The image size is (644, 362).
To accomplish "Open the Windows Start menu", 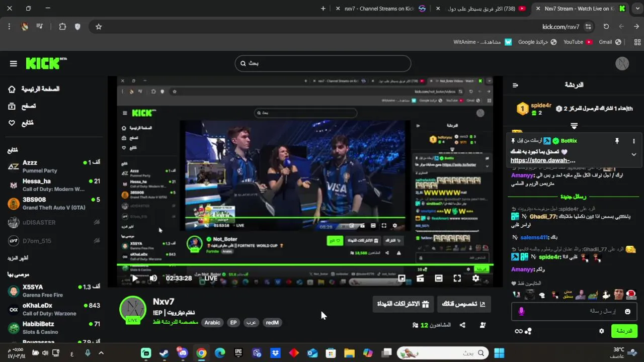I will pyautogui.click(x=499, y=353).
